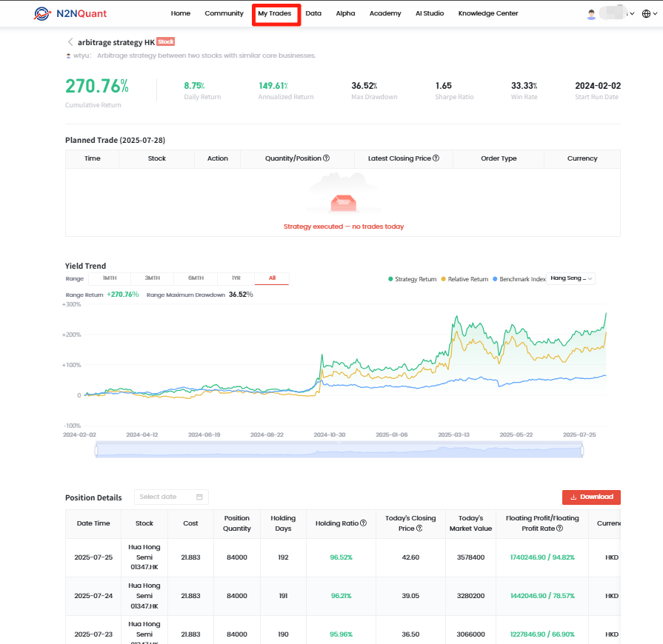This screenshot has width=663, height=644.
Task: Open the Community menu
Action: point(224,13)
